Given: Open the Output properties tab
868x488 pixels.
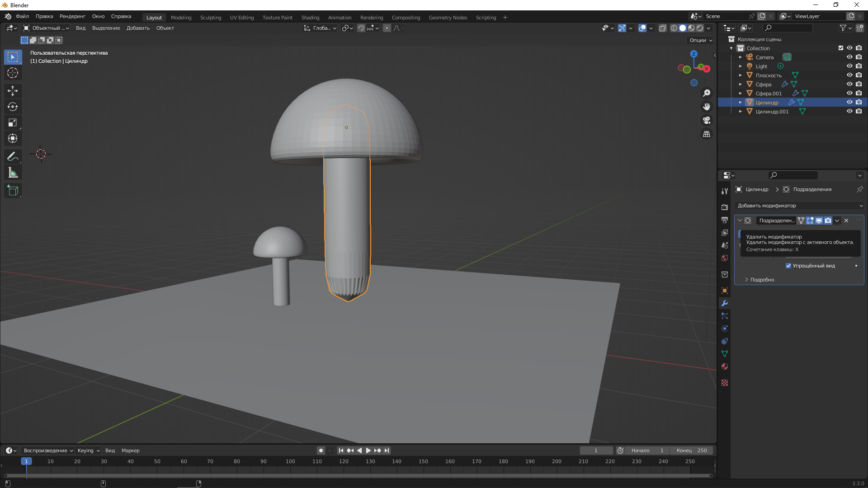Looking at the screenshot, I should 725,220.
